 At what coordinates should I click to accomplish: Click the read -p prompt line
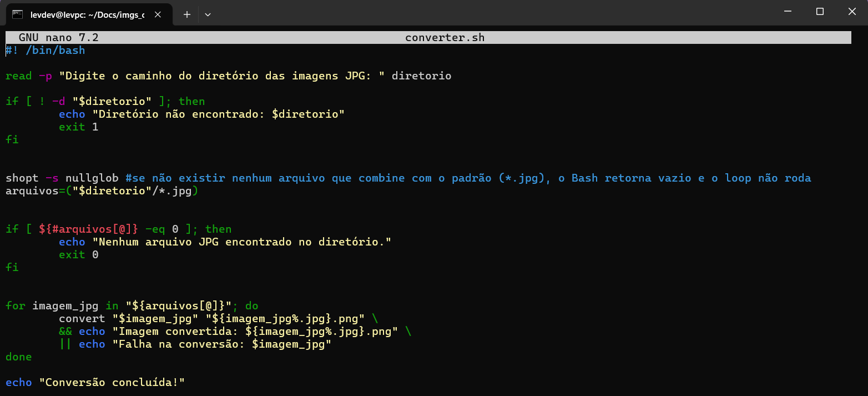click(x=228, y=76)
